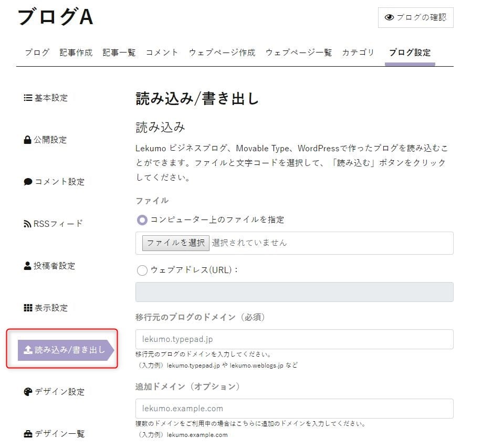Click the ファイルを選択 button
This screenshot has width=503, height=448.
tap(176, 243)
